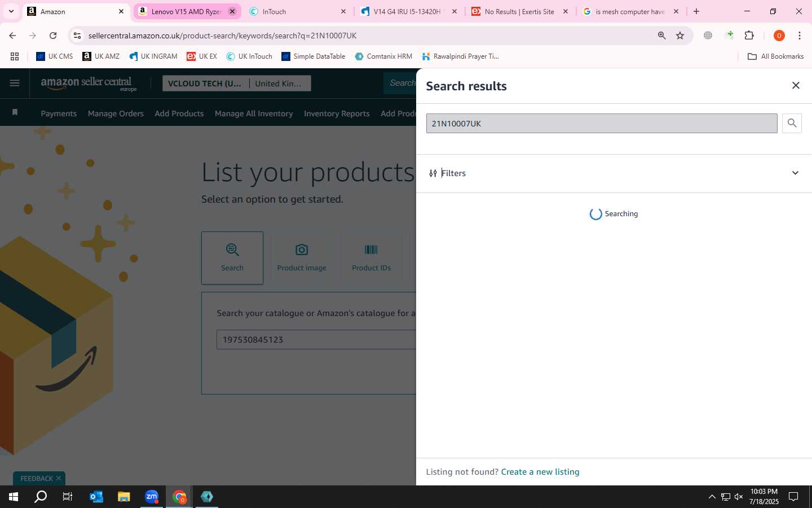Screen dimensions: 812x508
Task: Open a new browser tab
Action: tap(696, 11)
